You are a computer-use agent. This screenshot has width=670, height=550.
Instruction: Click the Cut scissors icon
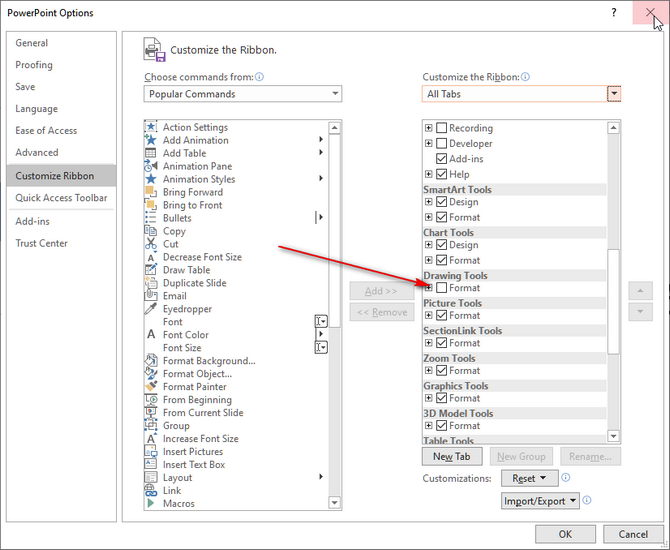tap(150, 244)
